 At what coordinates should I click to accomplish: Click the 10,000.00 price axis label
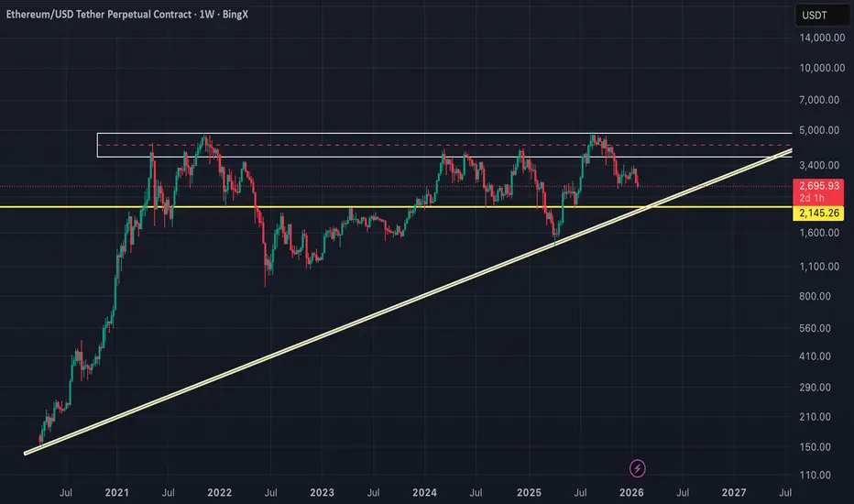(x=822, y=68)
